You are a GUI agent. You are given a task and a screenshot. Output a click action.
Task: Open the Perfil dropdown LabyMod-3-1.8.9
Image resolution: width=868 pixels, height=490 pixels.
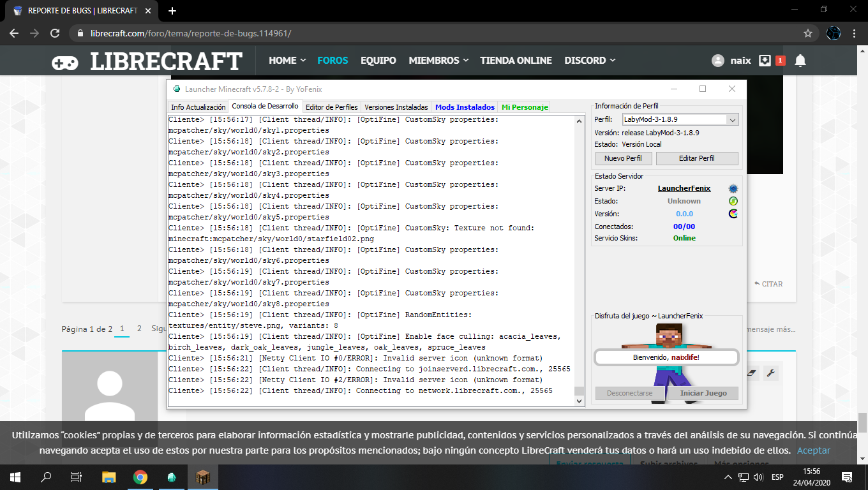click(x=680, y=119)
